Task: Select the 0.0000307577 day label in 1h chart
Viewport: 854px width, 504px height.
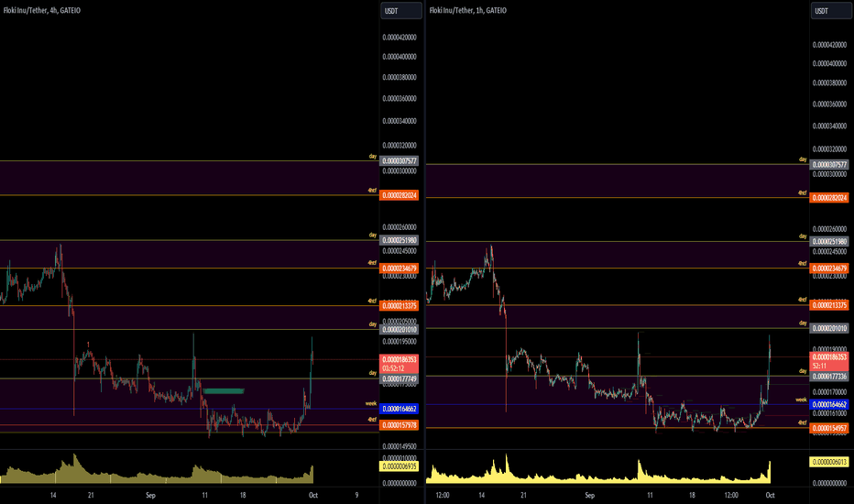Action: click(x=829, y=165)
